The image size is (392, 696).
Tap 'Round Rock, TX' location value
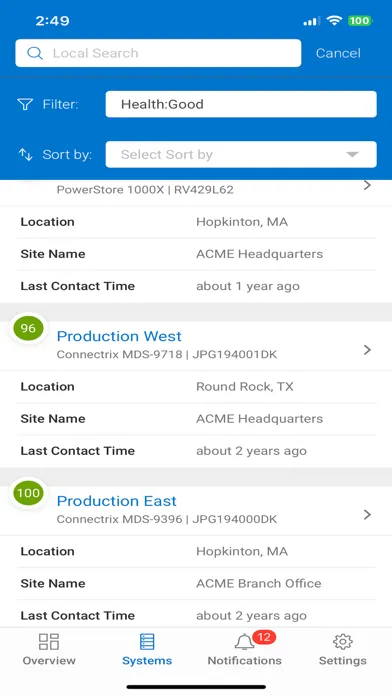coord(245,387)
